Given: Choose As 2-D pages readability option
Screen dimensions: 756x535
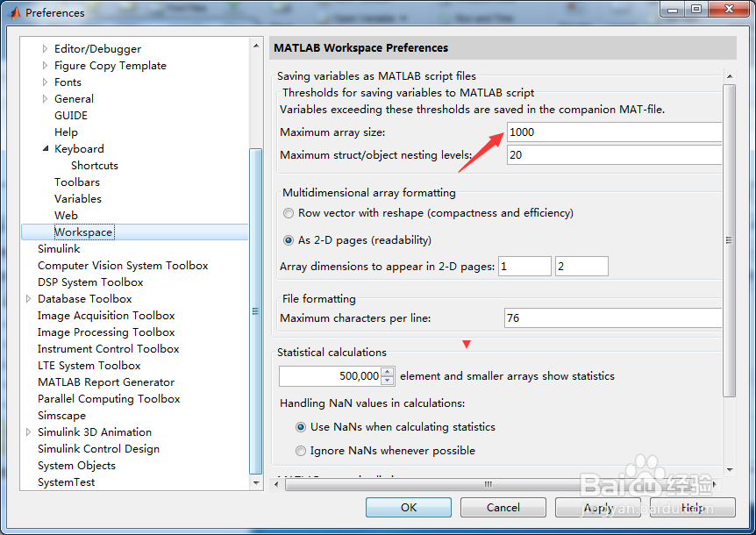Looking at the screenshot, I should coord(289,240).
